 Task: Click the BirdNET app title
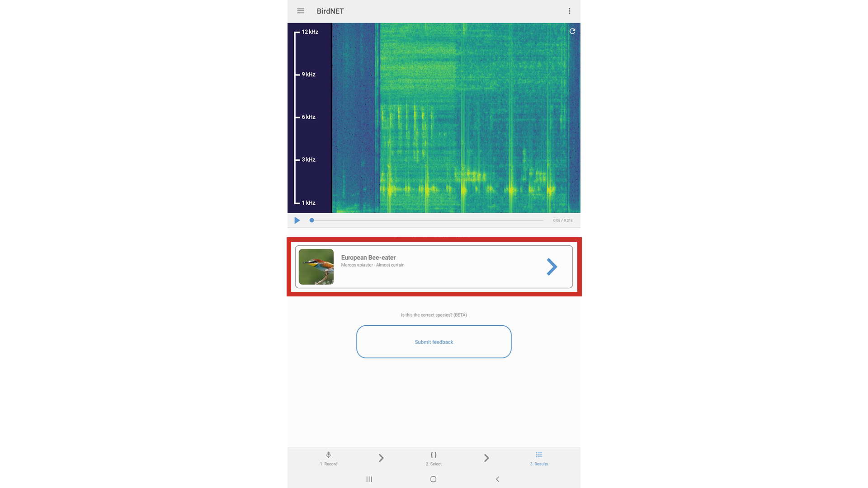(330, 11)
